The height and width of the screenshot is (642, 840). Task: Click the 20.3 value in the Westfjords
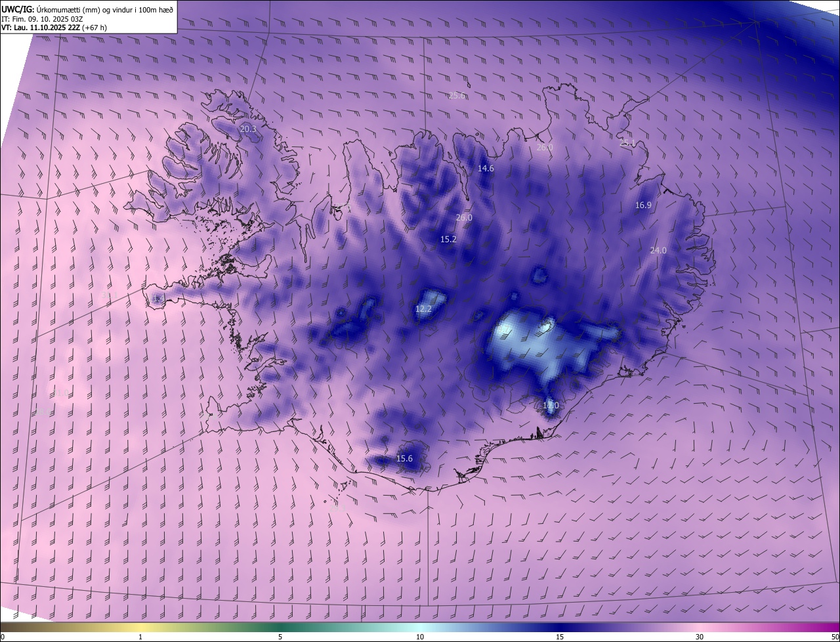click(x=248, y=129)
